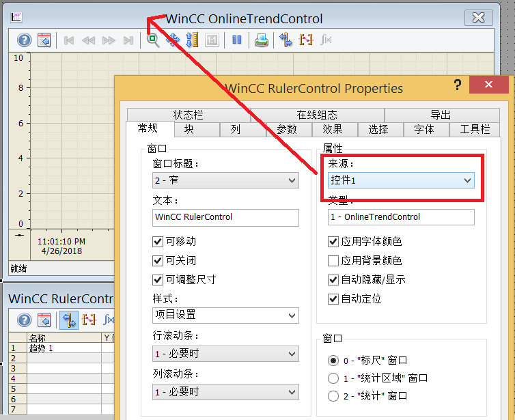
Task: Click the trend chart icon in the OnlineTrendControl title bar
Action: tap(16, 17)
